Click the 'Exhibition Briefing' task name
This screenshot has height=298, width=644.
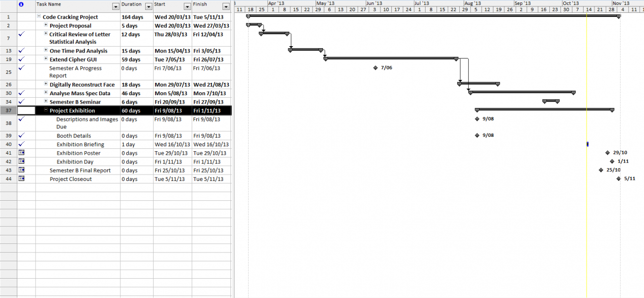80,145
